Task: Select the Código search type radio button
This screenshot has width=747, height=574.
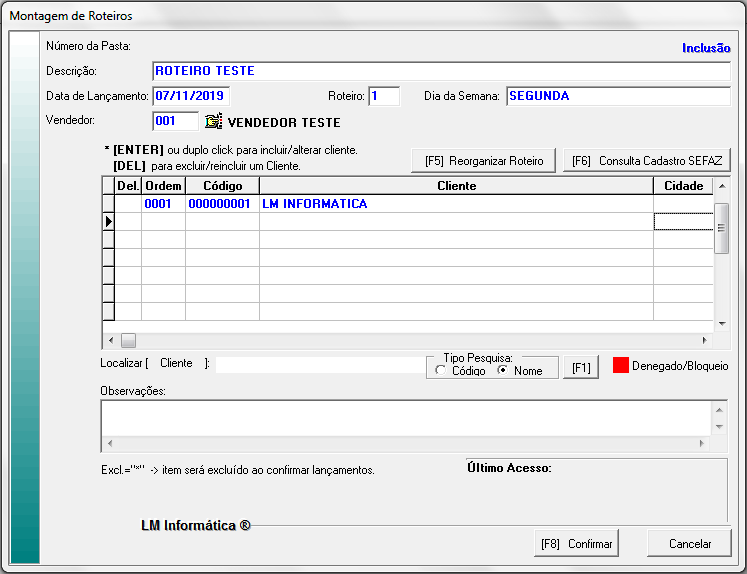Action: [441, 371]
